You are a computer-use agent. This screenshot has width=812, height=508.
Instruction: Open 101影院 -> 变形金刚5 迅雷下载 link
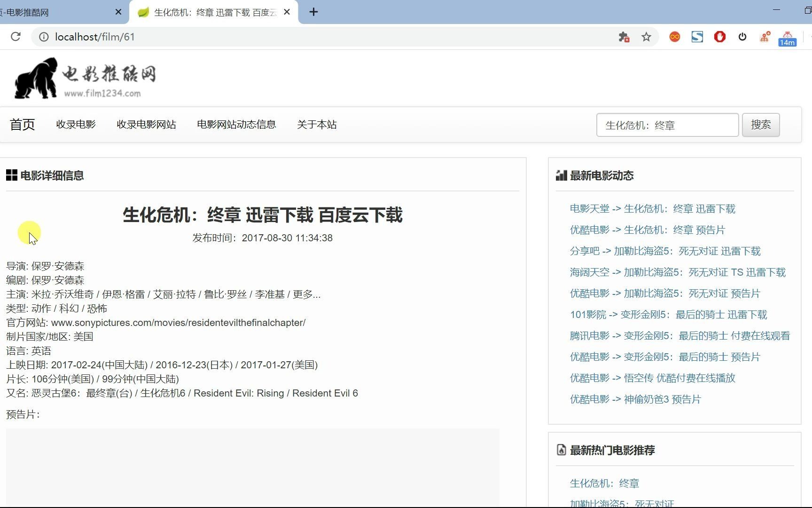click(669, 315)
